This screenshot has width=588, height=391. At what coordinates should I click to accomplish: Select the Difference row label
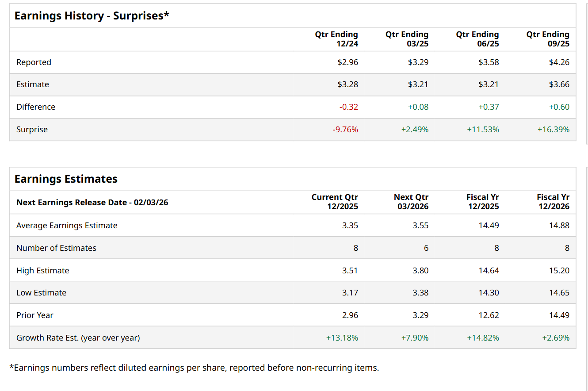(x=36, y=107)
